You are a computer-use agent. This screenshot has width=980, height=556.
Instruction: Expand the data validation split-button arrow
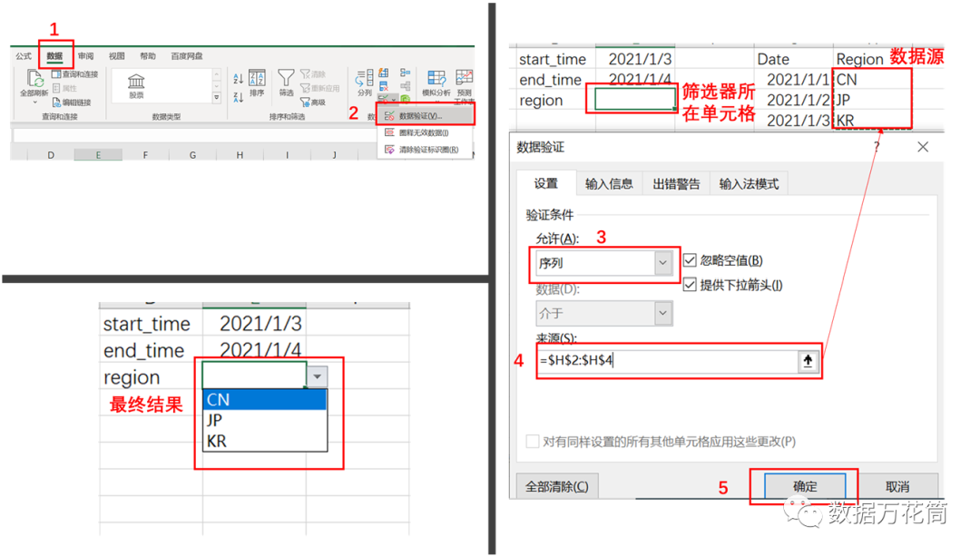pos(394,100)
